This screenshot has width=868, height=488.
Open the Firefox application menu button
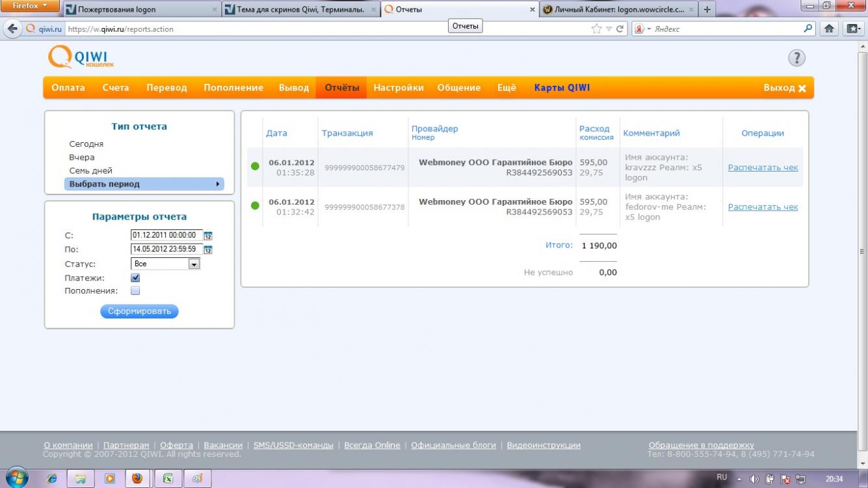[x=30, y=6]
